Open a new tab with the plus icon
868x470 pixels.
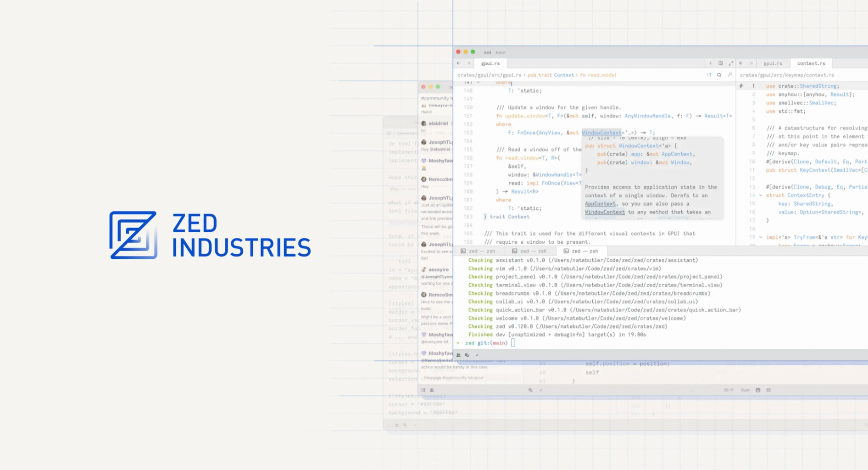point(710,63)
